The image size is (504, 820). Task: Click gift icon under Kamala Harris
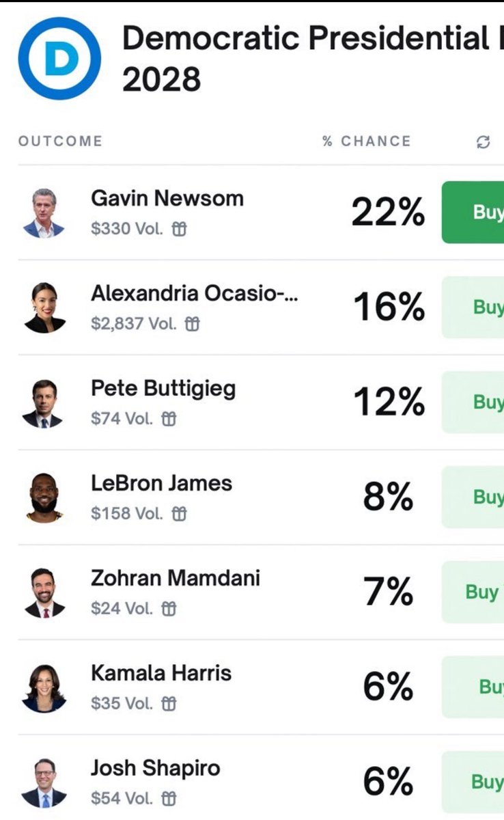(168, 703)
